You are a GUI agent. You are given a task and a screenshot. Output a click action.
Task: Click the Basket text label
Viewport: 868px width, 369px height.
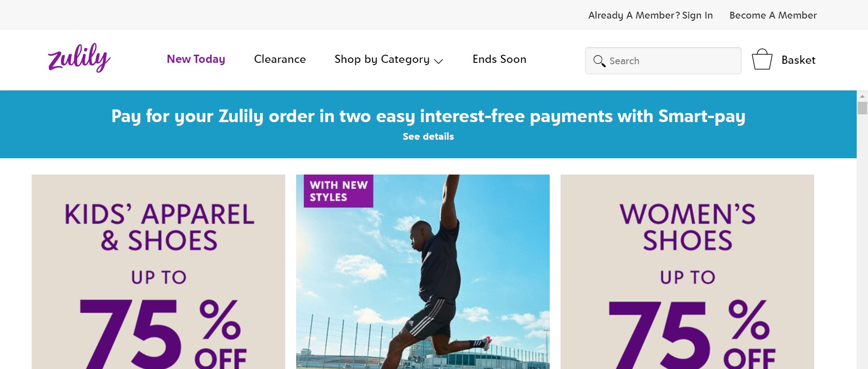point(798,60)
